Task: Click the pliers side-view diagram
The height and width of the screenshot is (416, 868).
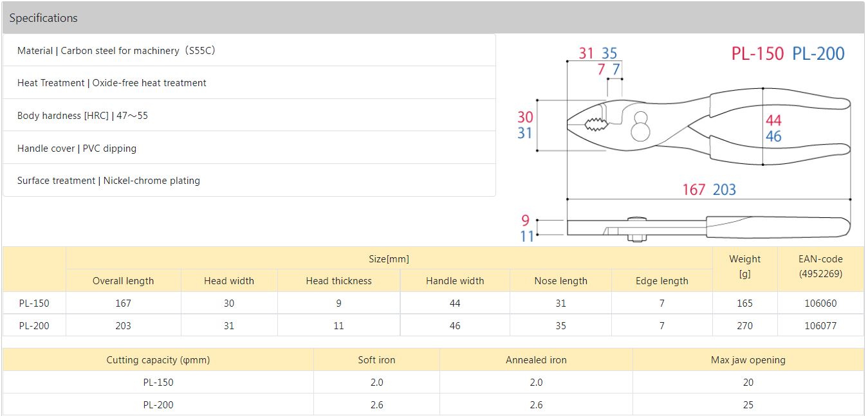Action: click(708, 228)
